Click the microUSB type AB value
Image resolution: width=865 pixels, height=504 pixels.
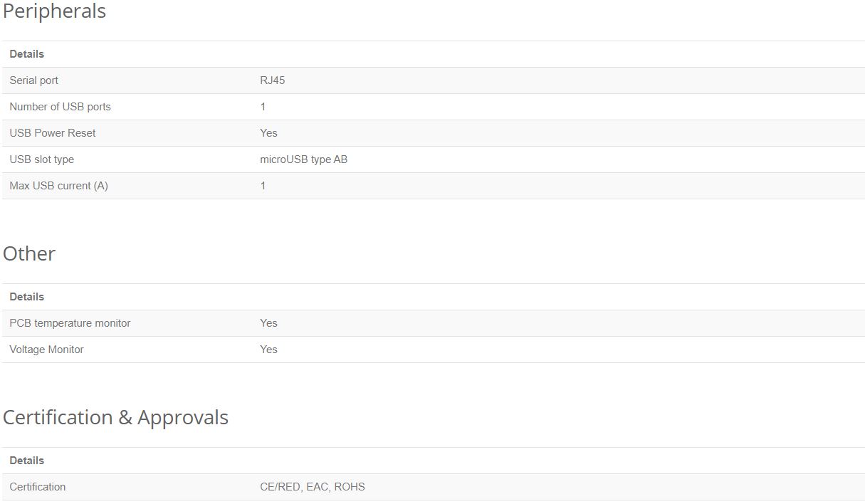pos(304,159)
